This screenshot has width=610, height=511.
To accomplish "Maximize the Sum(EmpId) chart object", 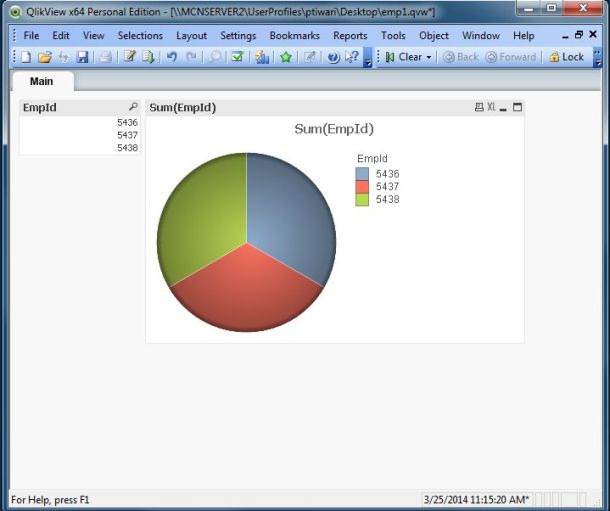I will (517, 107).
